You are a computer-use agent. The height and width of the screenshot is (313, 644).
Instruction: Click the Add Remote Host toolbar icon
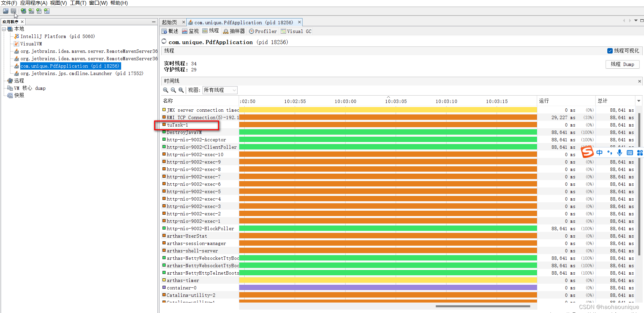tap(24, 11)
